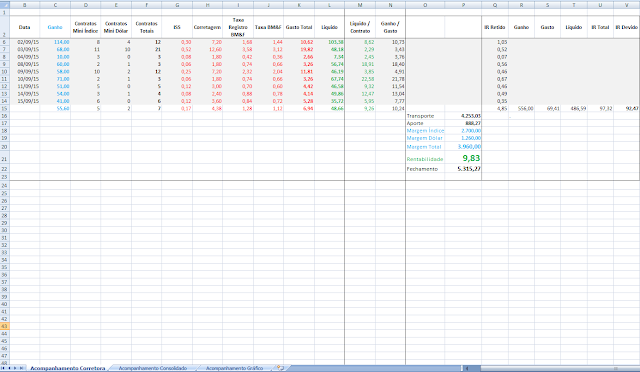Click the 'Fechamento' label cell
The image size is (640, 372).
point(425,169)
